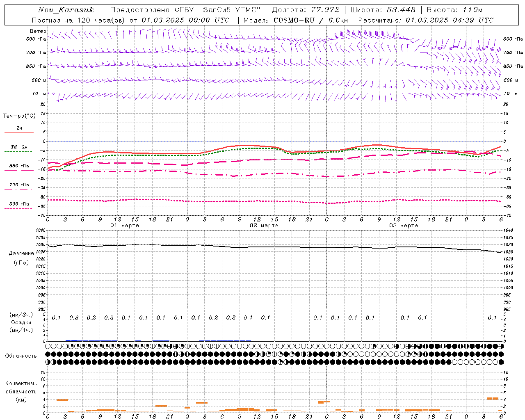
Task: Click the model name COSMO-RU / 6.6км
Action: click(311, 20)
